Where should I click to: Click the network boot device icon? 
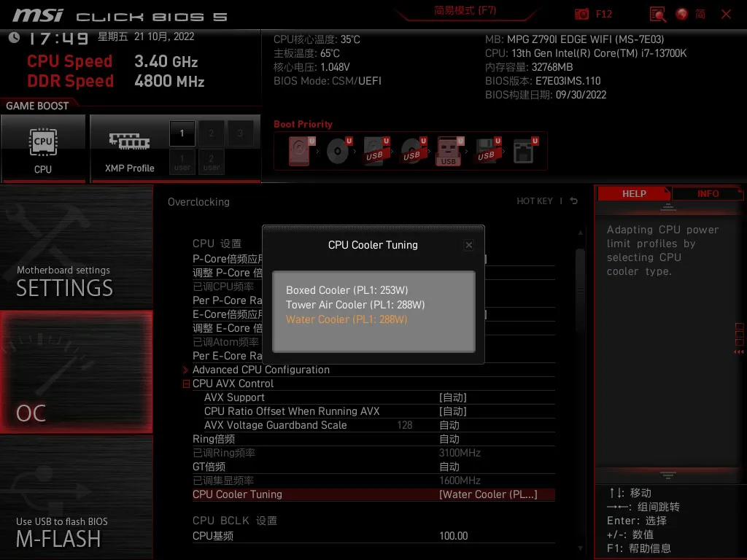point(525,151)
